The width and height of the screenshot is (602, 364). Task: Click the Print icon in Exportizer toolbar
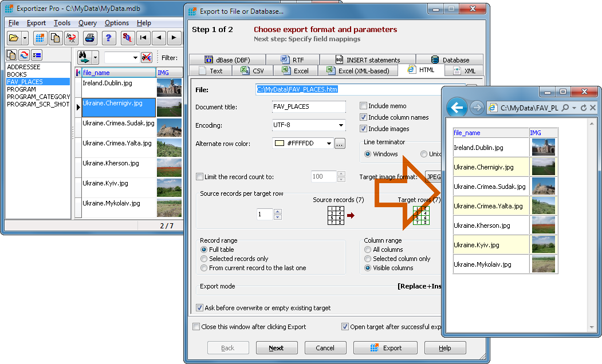coord(90,38)
